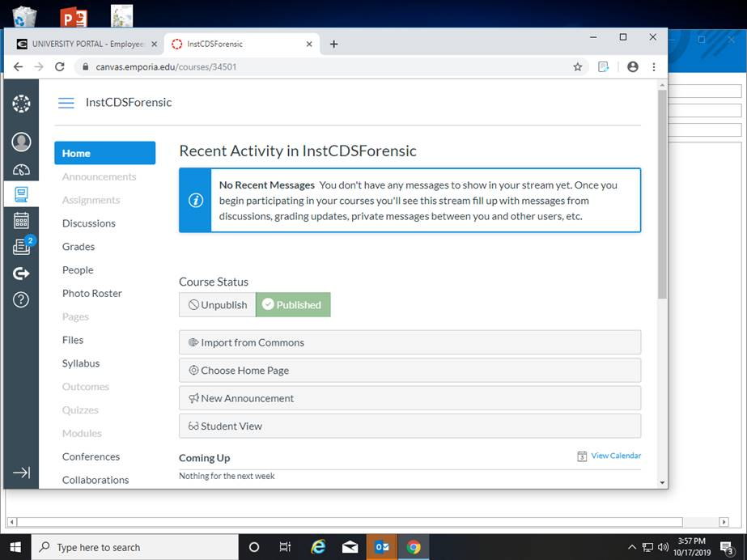Screen dimensions: 747x560
Task: Open the Help question mark icon
Action: coord(21,299)
